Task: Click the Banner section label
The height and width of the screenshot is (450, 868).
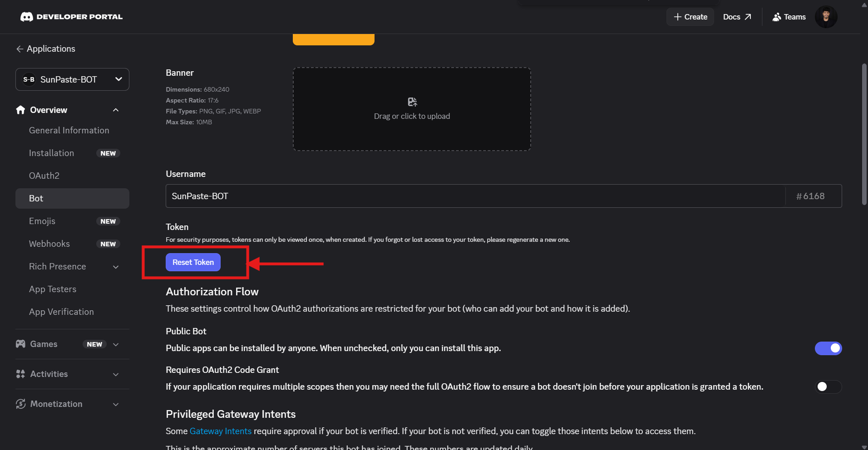Action: coord(180,73)
